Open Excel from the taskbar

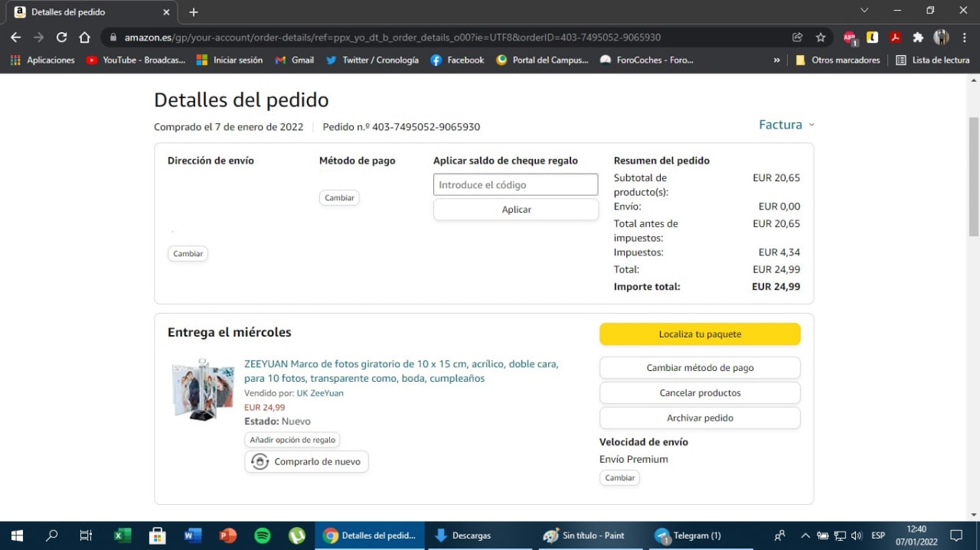click(x=122, y=535)
